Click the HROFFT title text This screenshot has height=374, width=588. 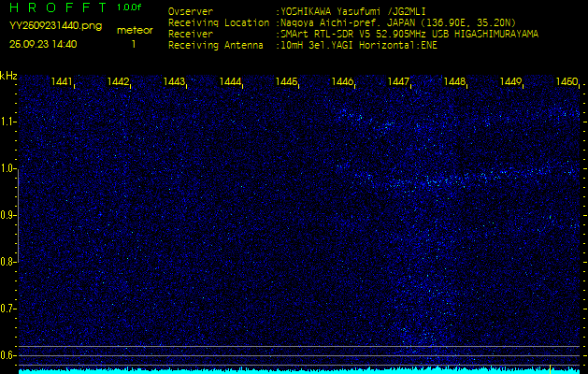pyautogui.click(x=51, y=7)
